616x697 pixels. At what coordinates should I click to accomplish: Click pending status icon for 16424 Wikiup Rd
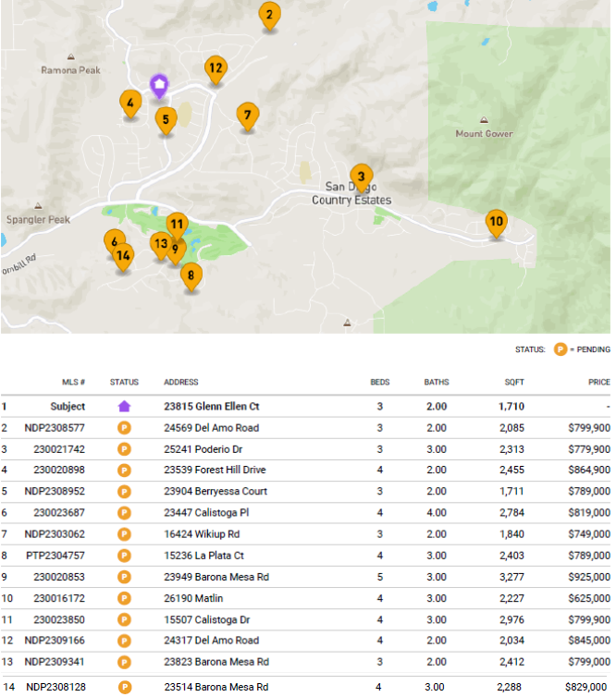point(124,534)
